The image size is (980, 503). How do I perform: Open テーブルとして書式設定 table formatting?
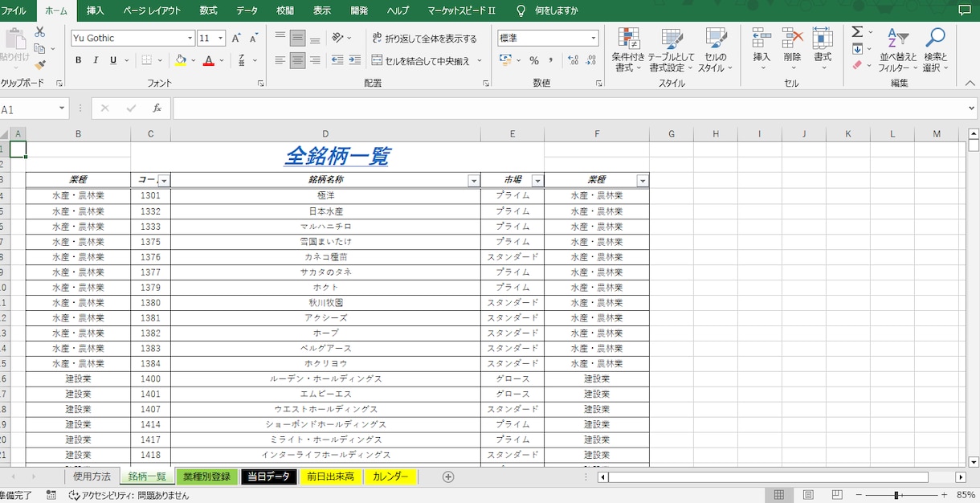pos(671,50)
